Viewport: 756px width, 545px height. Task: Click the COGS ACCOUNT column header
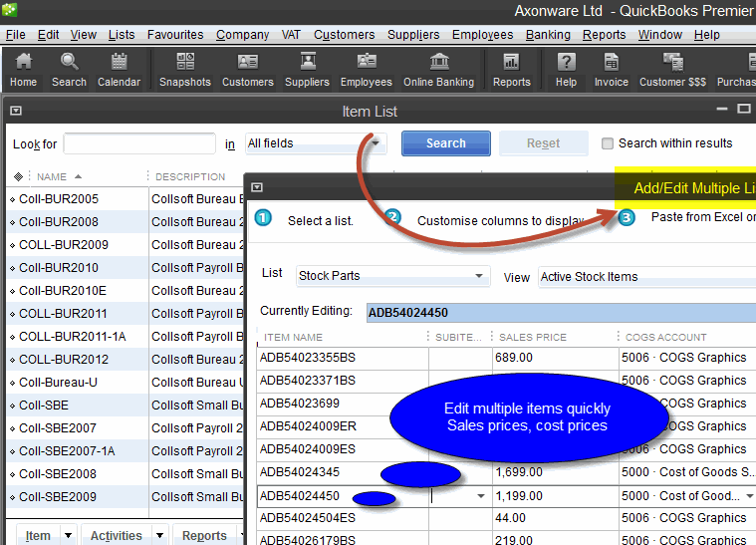[x=665, y=337]
